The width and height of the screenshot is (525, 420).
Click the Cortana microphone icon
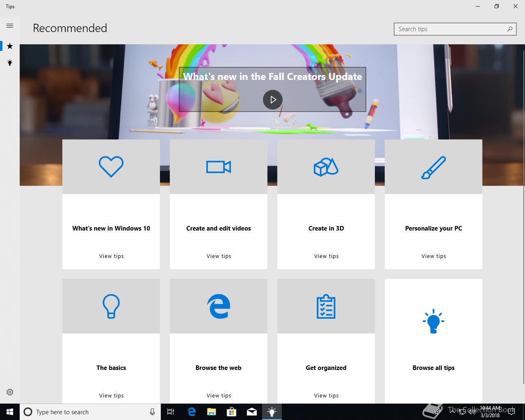pyautogui.click(x=152, y=412)
